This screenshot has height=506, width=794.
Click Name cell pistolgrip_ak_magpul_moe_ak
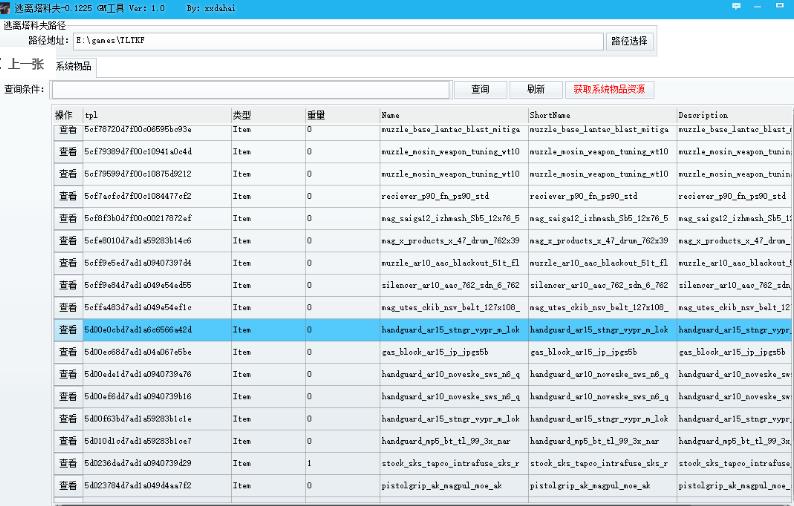pos(454,485)
